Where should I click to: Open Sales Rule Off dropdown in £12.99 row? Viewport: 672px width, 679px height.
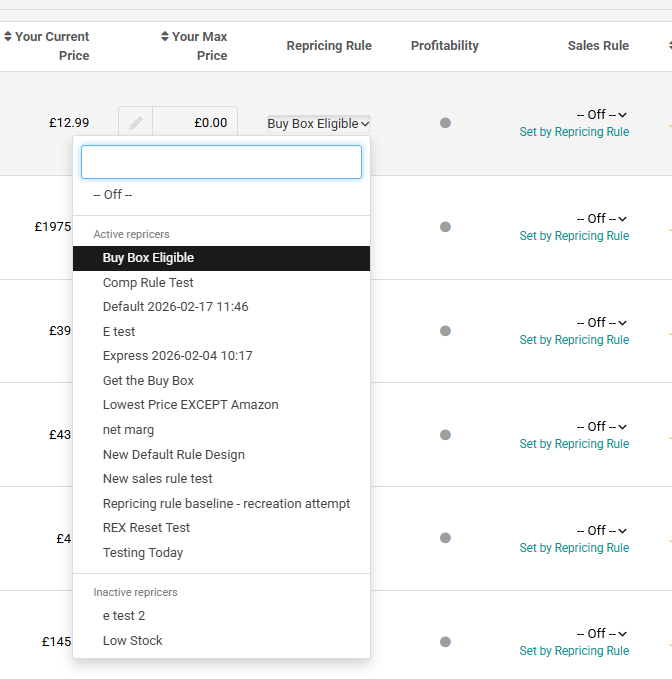[602, 115]
